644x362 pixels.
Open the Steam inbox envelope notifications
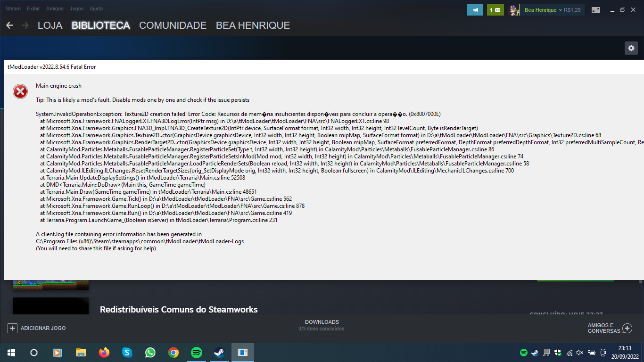(x=495, y=10)
